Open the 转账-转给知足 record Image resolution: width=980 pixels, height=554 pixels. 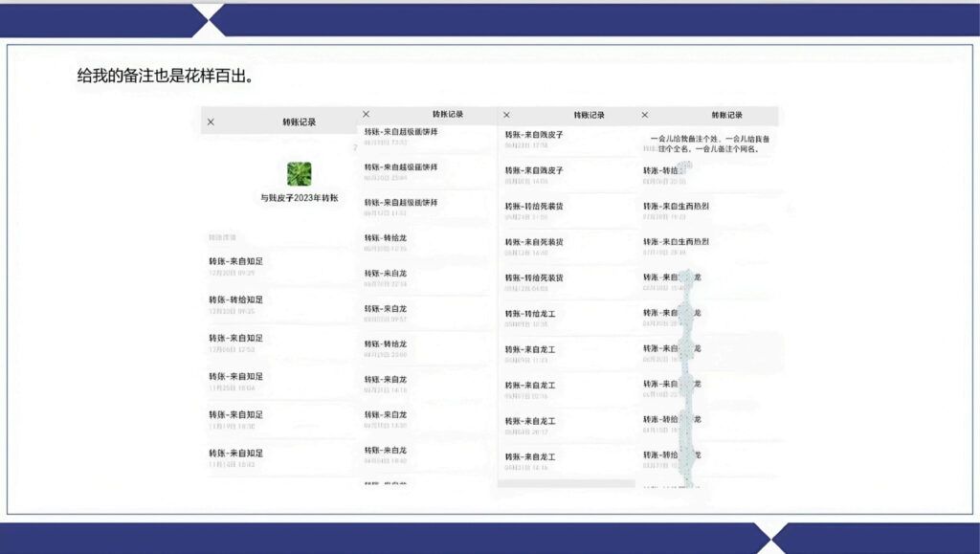click(x=236, y=299)
